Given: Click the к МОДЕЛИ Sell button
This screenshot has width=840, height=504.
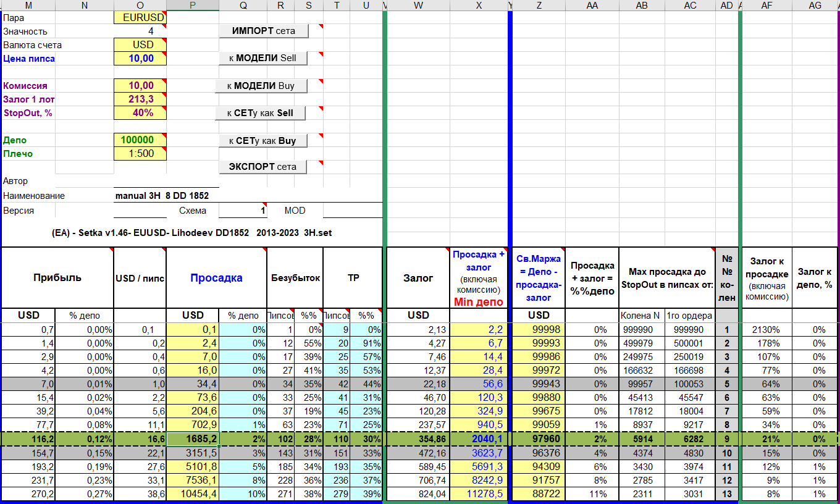Looking at the screenshot, I should pyautogui.click(x=263, y=58).
